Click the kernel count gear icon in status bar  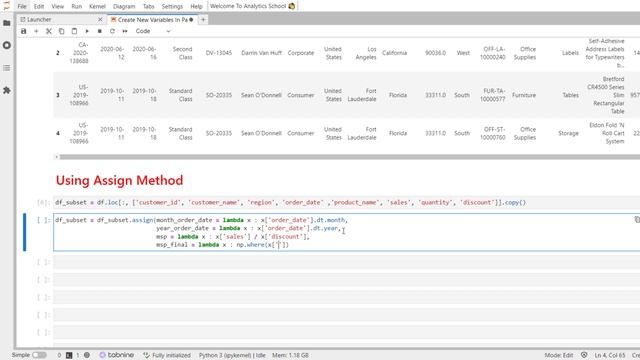pos(87,355)
